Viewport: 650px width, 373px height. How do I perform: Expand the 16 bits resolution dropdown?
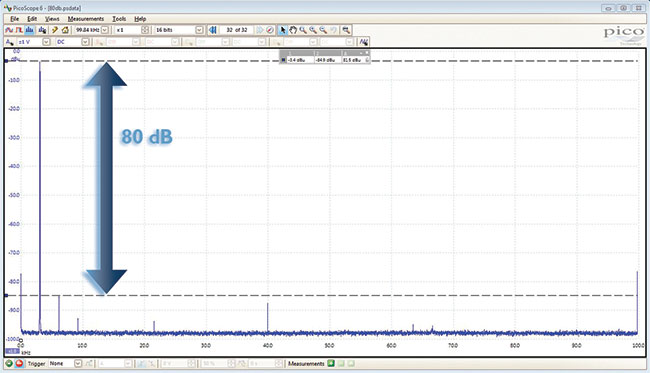[x=199, y=30]
